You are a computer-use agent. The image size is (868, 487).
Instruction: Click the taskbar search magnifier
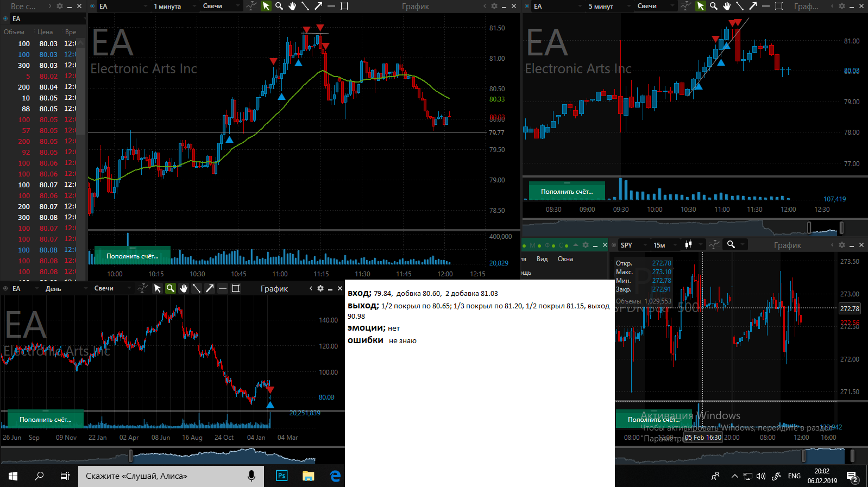pyautogui.click(x=39, y=476)
